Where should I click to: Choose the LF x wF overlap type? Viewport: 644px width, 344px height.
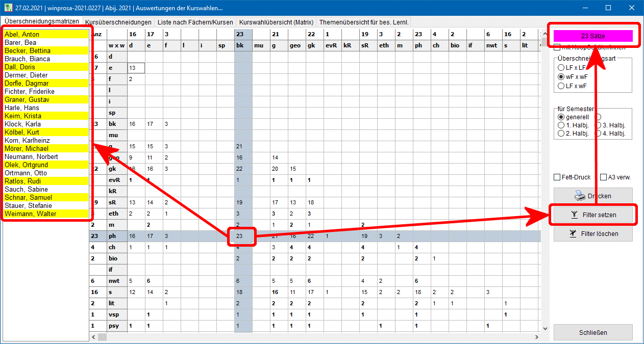pyautogui.click(x=561, y=86)
